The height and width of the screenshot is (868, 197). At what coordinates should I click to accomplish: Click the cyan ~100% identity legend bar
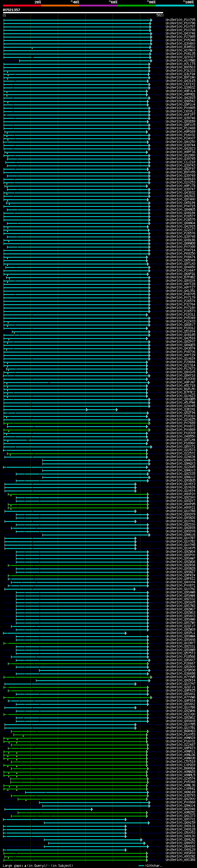pyautogui.click(x=175, y=6)
